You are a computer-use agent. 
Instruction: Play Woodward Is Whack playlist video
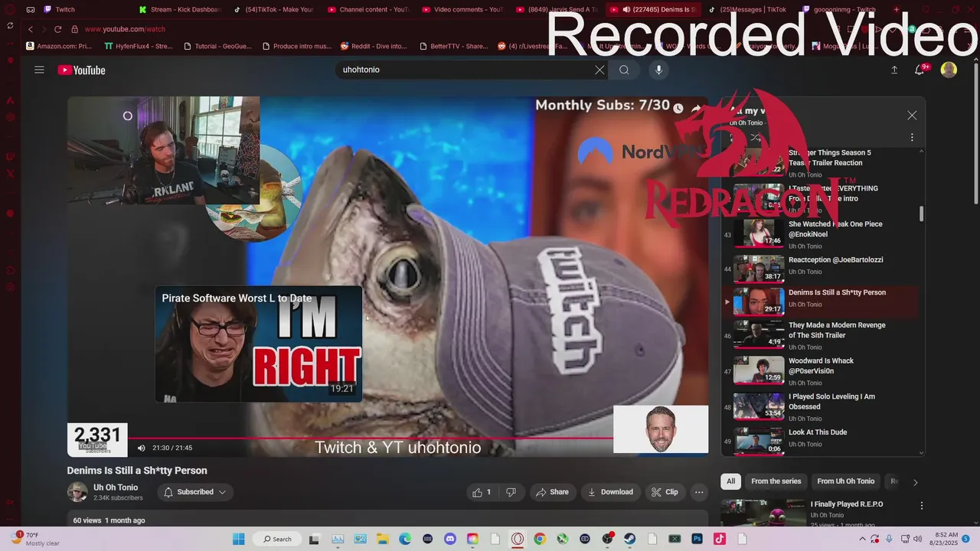(x=820, y=370)
